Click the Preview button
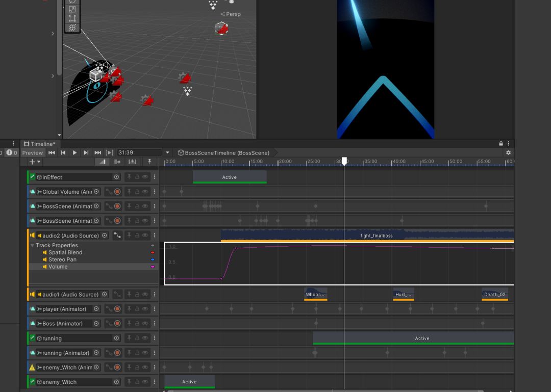The width and height of the screenshot is (551, 392). click(x=33, y=152)
